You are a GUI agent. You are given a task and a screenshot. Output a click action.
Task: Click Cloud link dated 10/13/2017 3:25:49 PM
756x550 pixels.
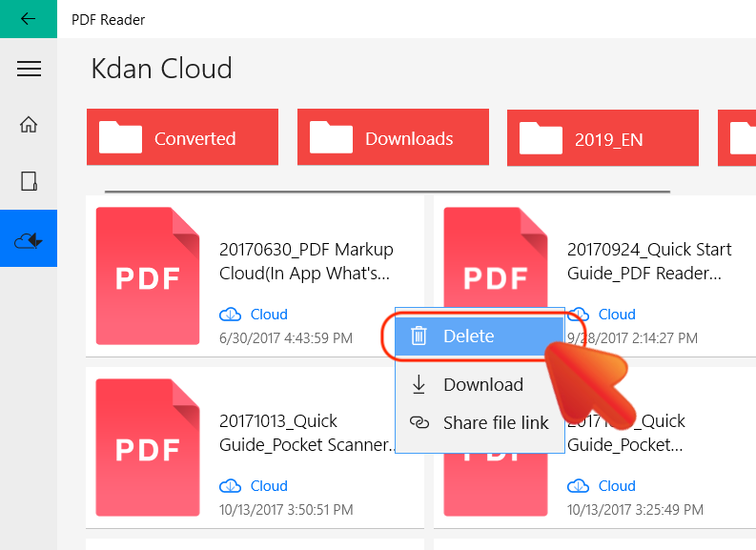point(617,486)
